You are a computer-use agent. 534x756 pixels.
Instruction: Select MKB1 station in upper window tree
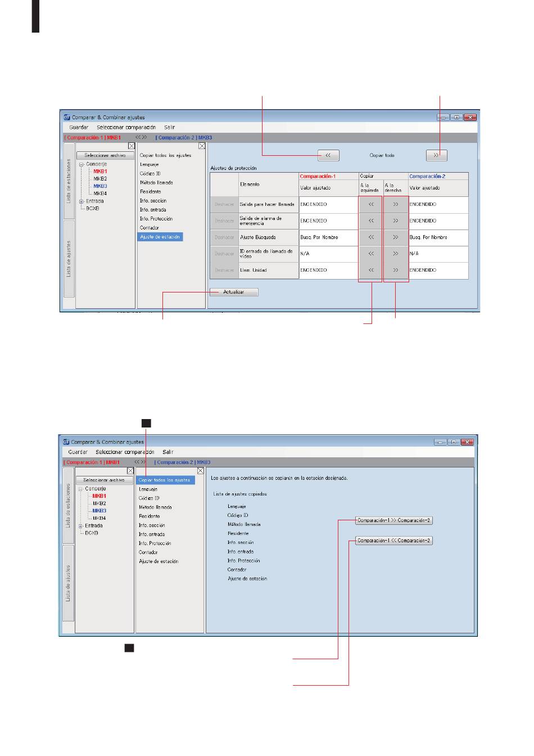pyautogui.click(x=100, y=172)
